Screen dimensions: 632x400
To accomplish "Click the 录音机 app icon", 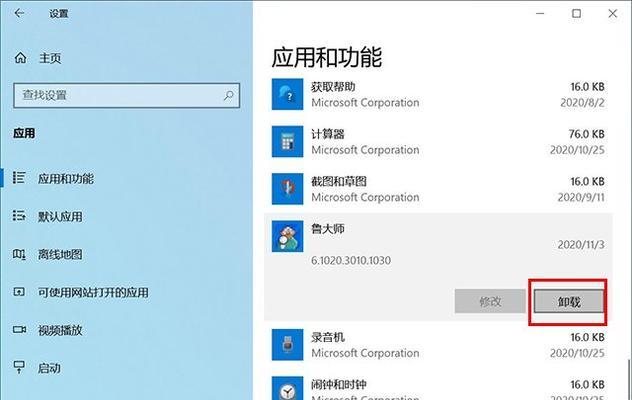I will (x=287, y=345).
